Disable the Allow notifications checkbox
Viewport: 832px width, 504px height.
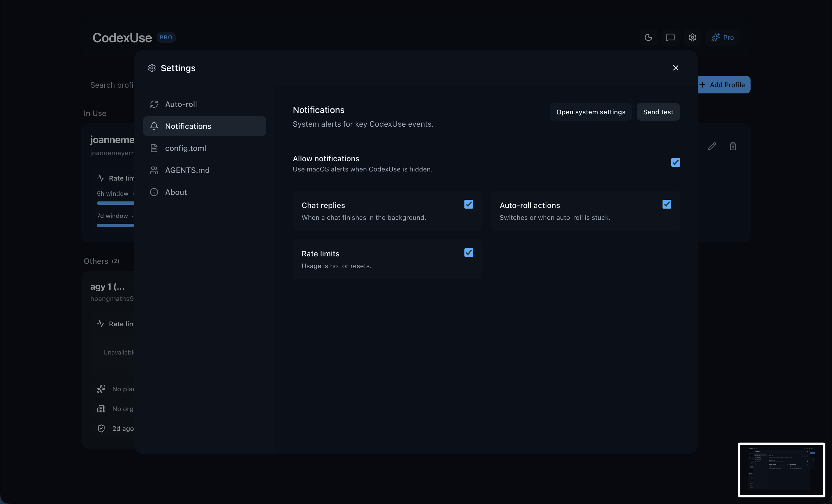(675, 162)
